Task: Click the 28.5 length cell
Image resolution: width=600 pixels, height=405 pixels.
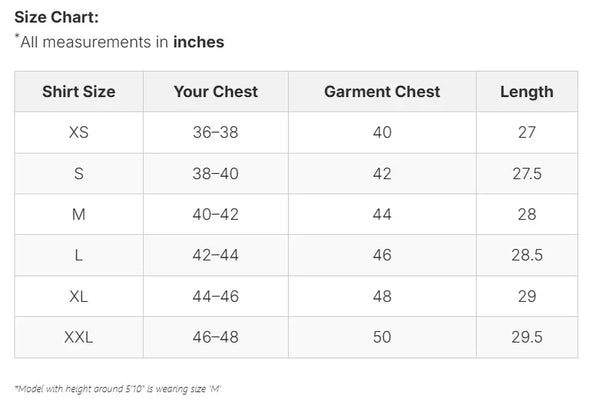Action: 527,255
